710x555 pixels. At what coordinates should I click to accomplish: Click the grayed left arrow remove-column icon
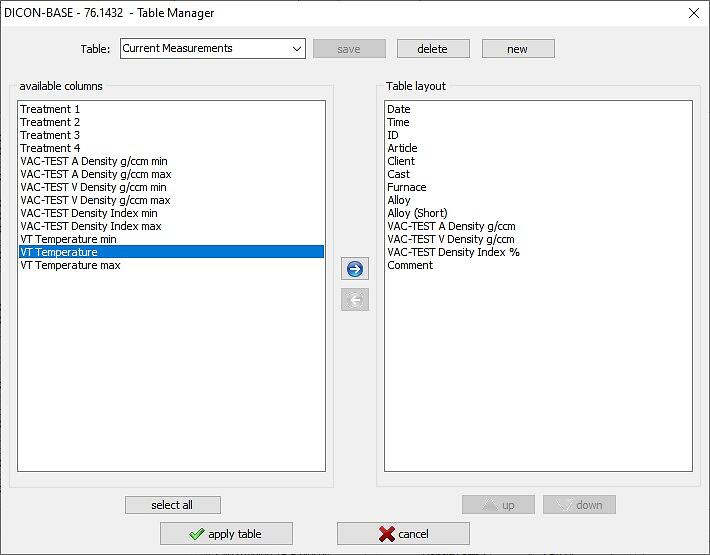(355, 299)
